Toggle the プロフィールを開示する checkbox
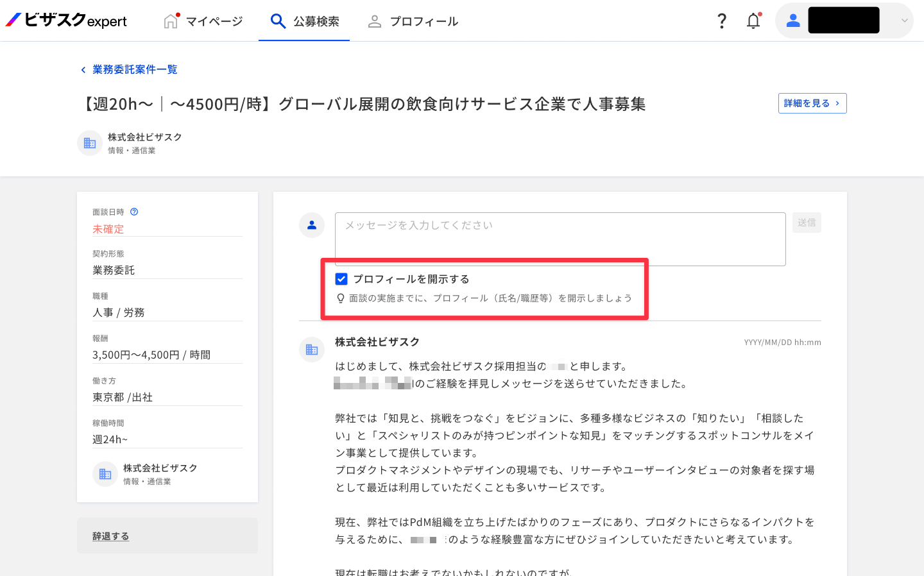This screenshot has width=924, height=576. (x=341, y=279)
